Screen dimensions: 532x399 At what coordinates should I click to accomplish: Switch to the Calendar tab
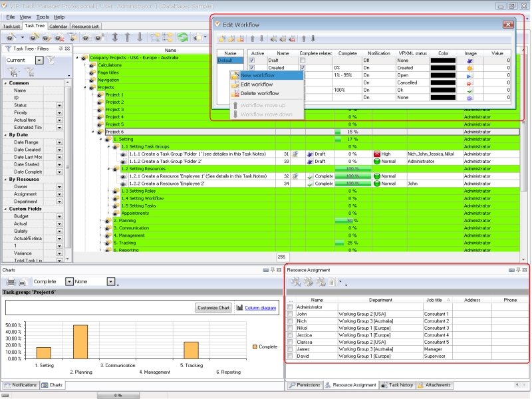coord(58,27)
